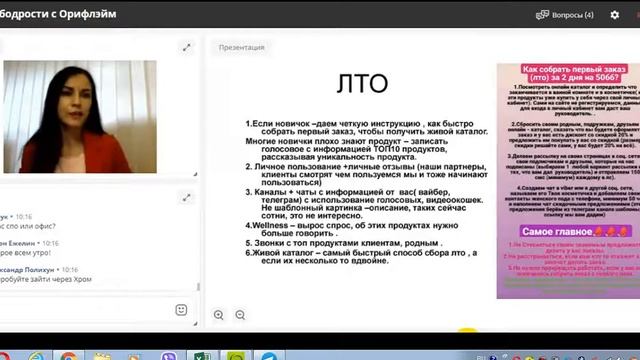Screen dimensions: 640x360
Task: Click the slide heading ЛТО
Action: coord(362,84)
